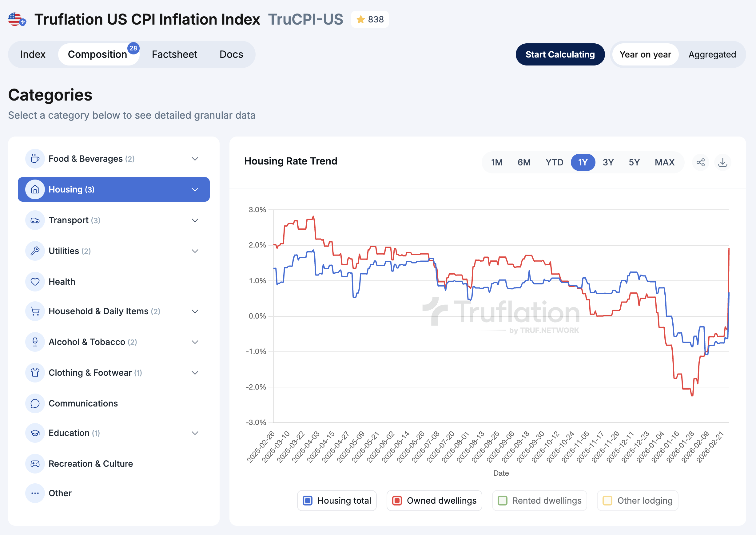Screen dimensions: 756x535
Task: Toggle the Rented dwellings legend checkbox
Action: [x=502, y=501]
